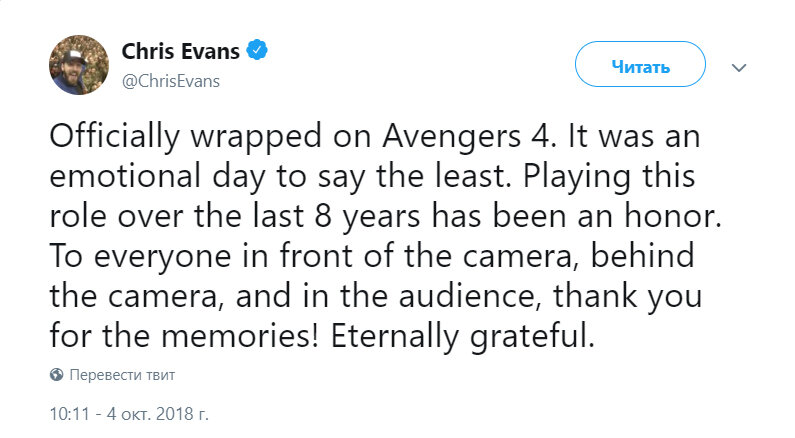The width and height of the screenshot is (795, 438).
Task: Click the date 4 окт. 2018 г.
Action: click(x=157, y=414)
